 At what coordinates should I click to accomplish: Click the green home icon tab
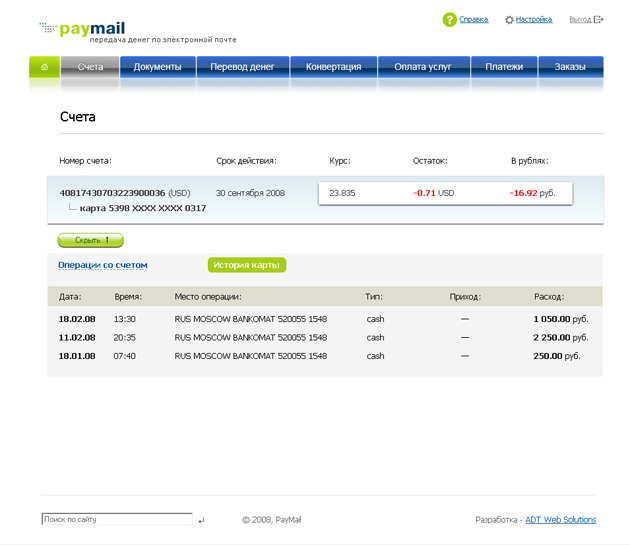tap(44, 67)
